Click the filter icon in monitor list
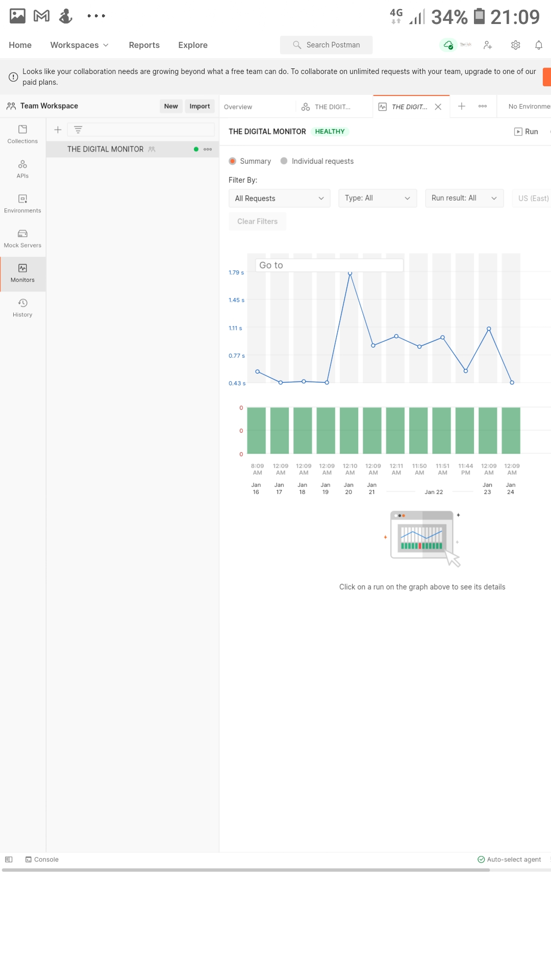This screenshot has width=551, height=980. coord(78,130)
